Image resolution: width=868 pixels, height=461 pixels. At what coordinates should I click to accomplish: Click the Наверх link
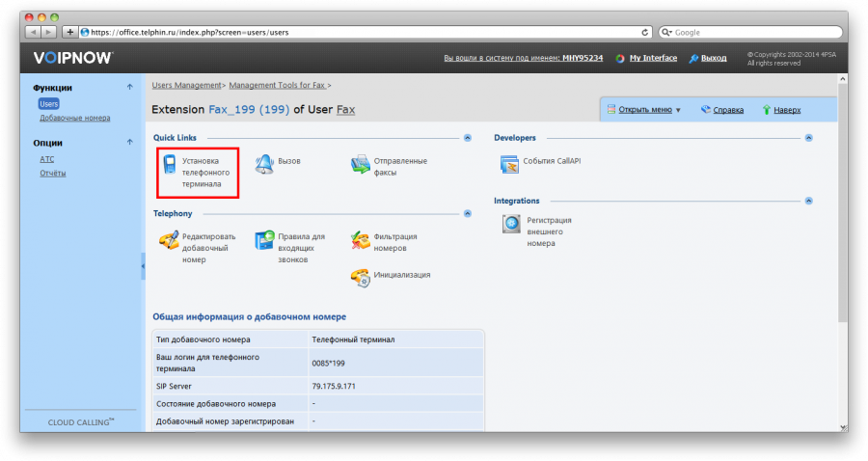pyautogui.click(x=787, y=110)
